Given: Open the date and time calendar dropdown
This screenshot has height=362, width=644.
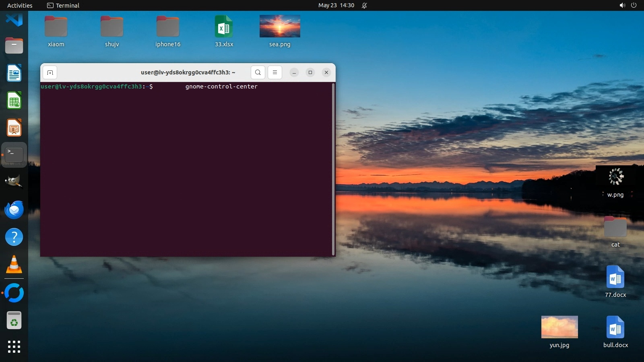Looking at the screenshot, I should [x=336, y=5].
